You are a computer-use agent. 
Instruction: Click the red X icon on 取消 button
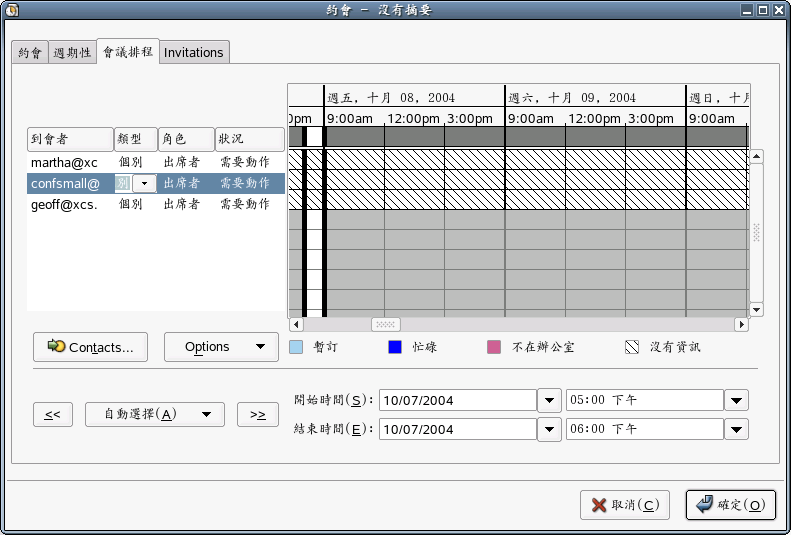click(x=599, y=505)
